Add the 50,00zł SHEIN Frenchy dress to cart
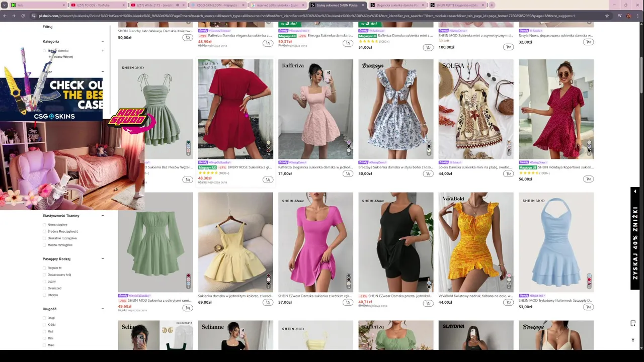644x362 pixels. pos(188,38)
